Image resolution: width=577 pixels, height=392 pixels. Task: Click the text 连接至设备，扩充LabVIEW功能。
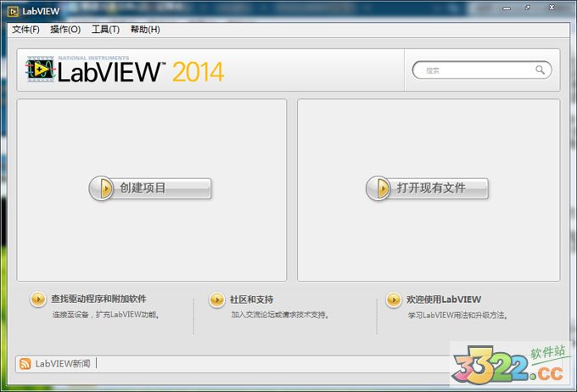pos(105,315)
